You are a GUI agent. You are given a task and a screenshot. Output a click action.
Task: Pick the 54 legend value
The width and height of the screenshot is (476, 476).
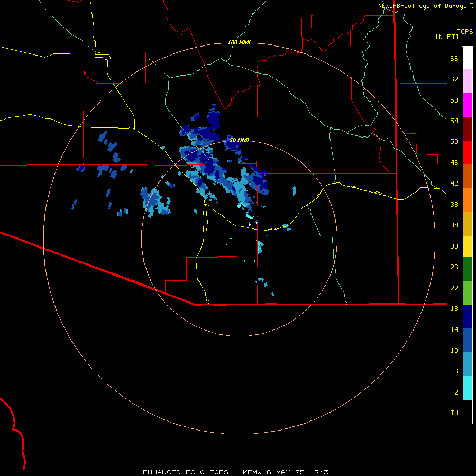pyautogui.click(x=454, y=121)
